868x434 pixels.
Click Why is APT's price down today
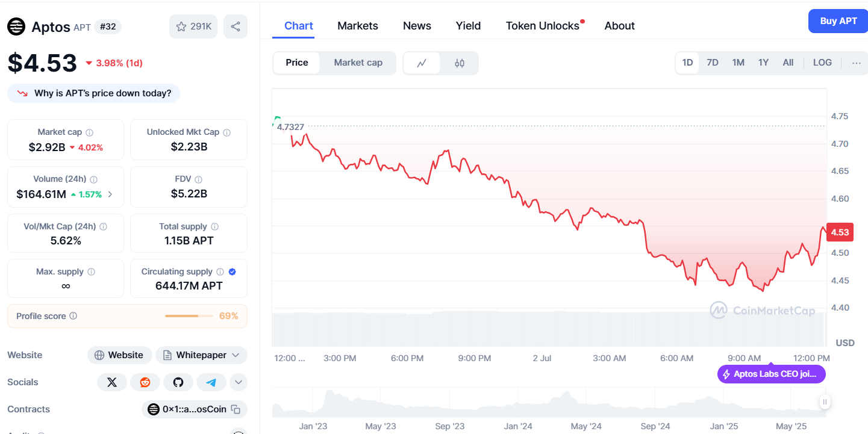[93, 93]
